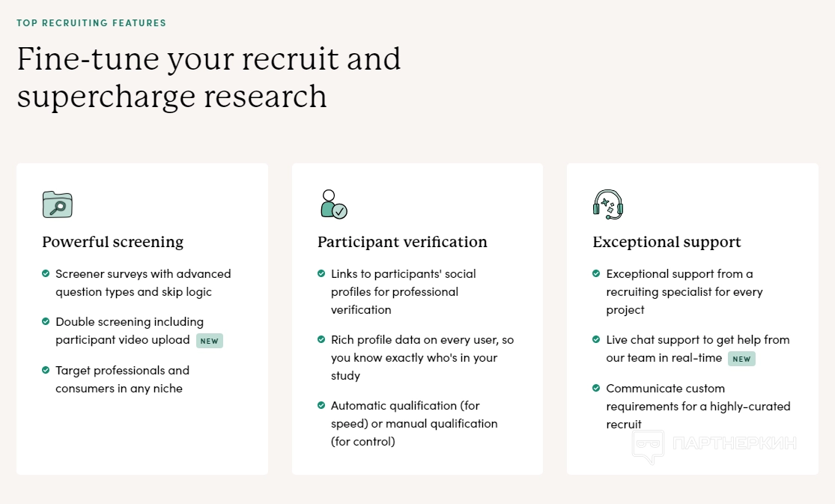The height and width of the screenshot is (504, 835).
Task: Click the headset support icon
Action: pyautogui.click(x=608, y=204)
